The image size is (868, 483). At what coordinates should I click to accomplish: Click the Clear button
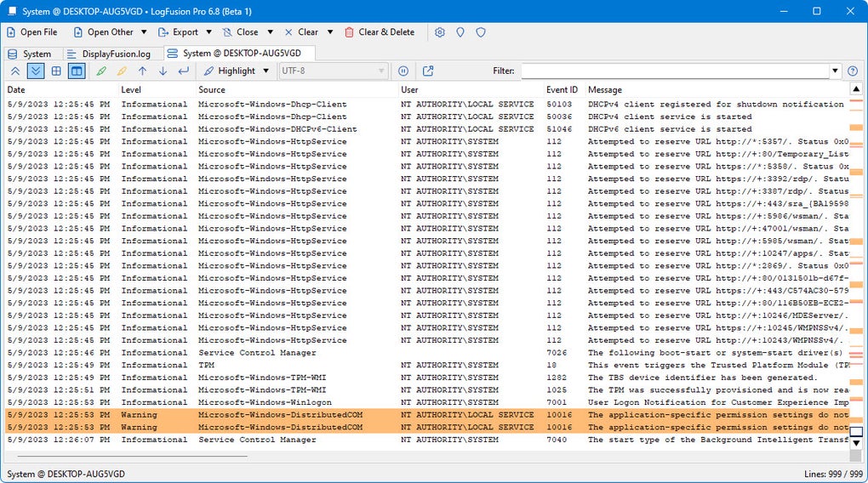click(302, 32)
